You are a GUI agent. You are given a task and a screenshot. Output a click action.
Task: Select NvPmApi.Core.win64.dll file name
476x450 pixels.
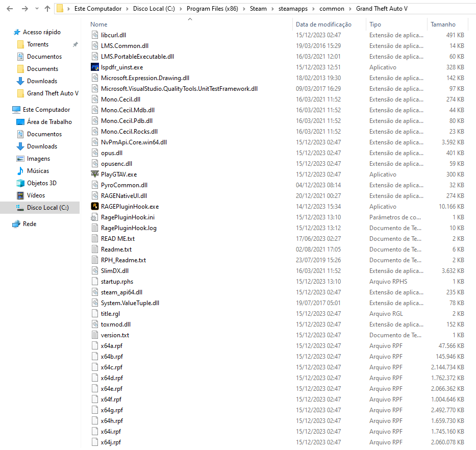pos(134,142)
